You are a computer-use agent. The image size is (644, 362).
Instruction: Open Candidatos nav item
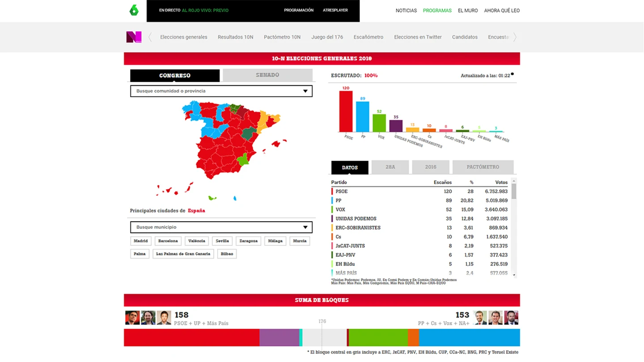point(465,37)
